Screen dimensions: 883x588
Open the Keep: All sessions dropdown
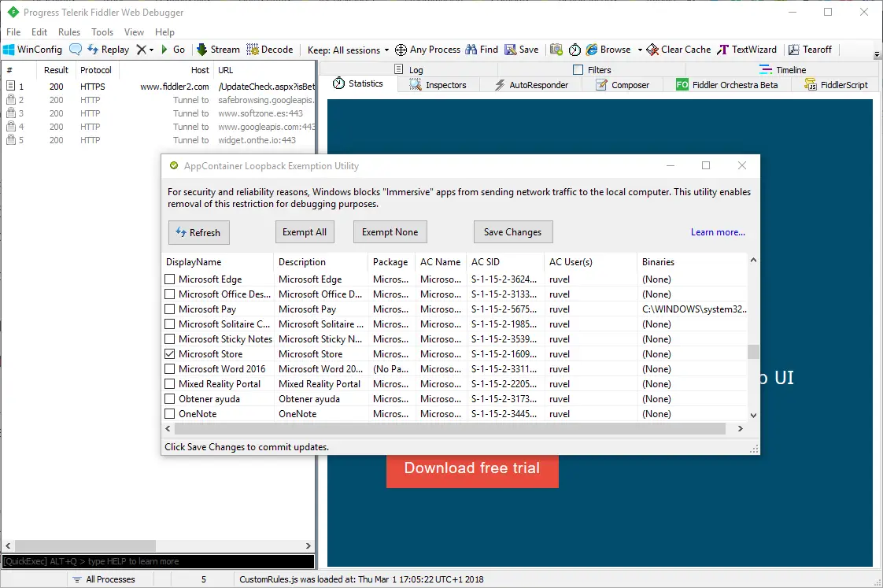348,50
